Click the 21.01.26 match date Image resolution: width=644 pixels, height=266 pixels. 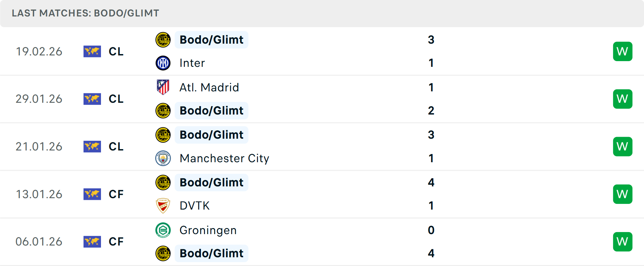coord(39,146)
